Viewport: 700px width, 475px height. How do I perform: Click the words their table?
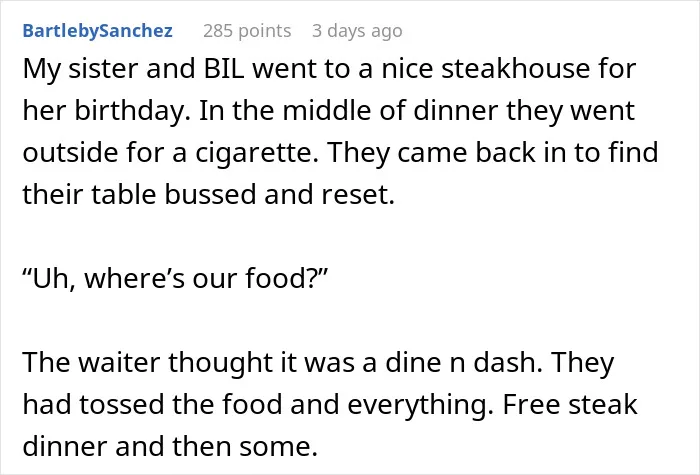point(89,195)
